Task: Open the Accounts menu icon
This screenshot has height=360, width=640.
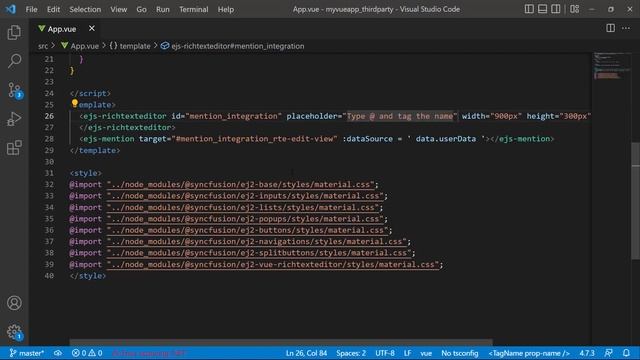Action: 14,303
